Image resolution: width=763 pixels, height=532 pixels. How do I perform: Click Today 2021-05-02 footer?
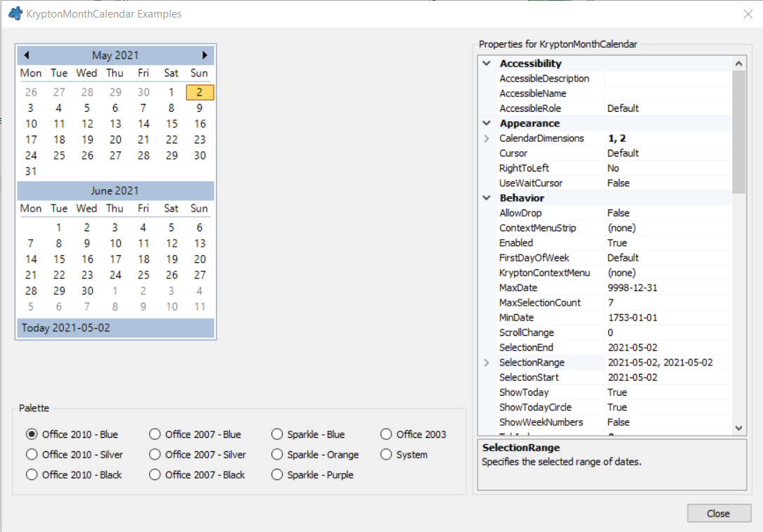click(115, 327)
